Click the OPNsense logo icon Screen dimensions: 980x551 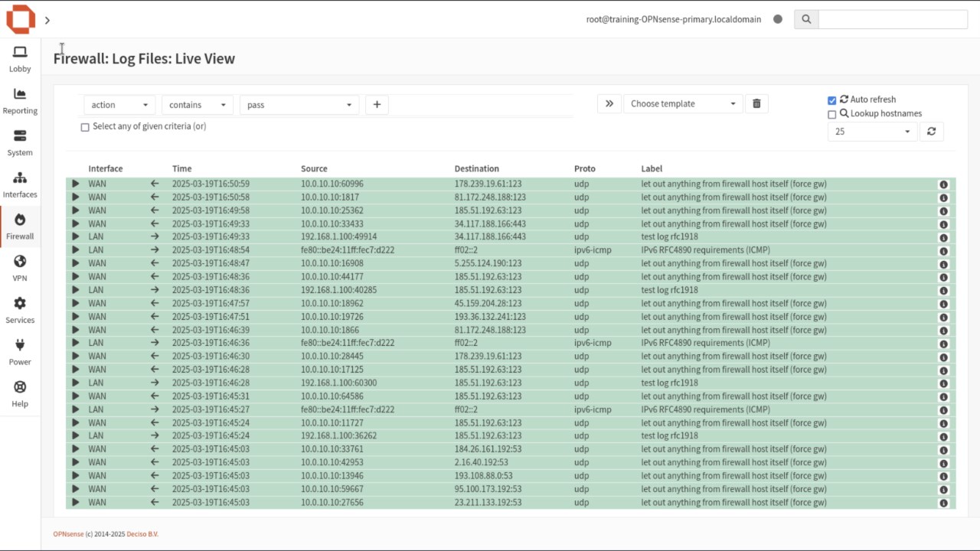click(x=21, y=19)
